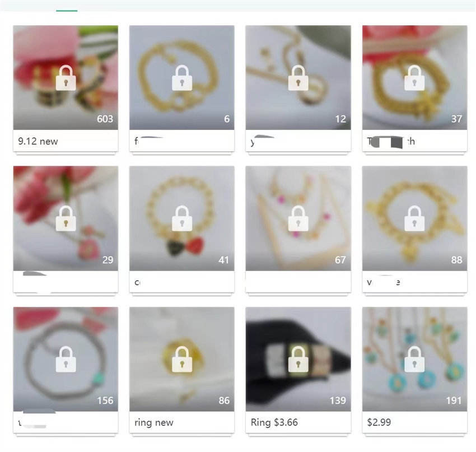Select the album thumbnail showing 156 items
476x452 pixels.
point(66,359)
